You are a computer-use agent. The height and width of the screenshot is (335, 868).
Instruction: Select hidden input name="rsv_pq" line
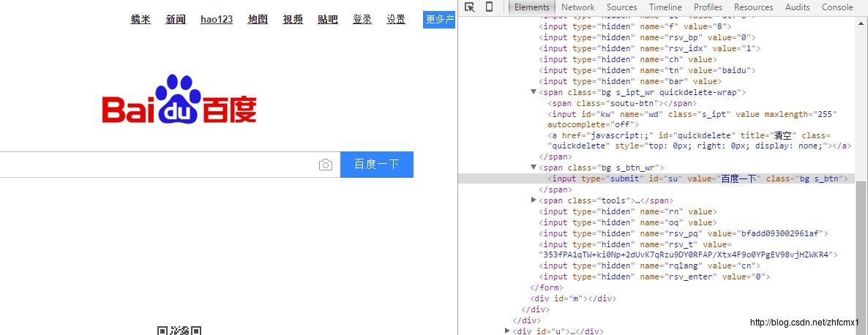(x=684, y=233)
